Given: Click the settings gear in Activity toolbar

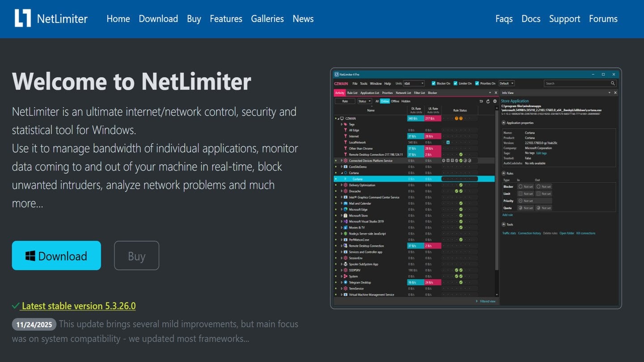Looking at the screenshot, I should click(x=495, y=101).
